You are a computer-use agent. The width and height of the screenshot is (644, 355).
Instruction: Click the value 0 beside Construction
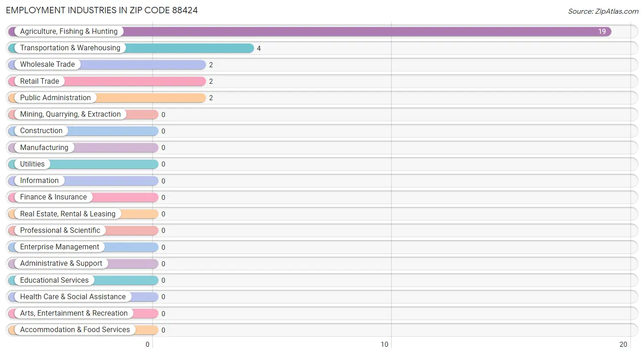pos(164,131)
